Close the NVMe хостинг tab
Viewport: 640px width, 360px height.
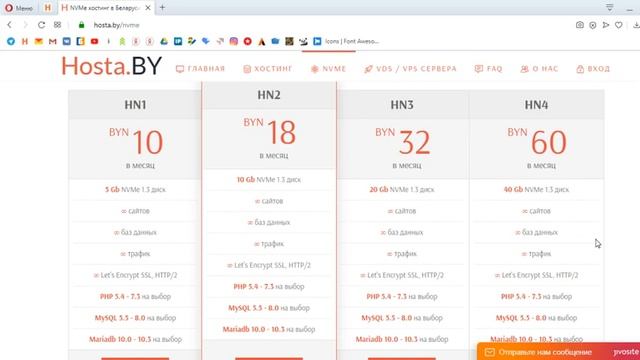tap(148, 8)
